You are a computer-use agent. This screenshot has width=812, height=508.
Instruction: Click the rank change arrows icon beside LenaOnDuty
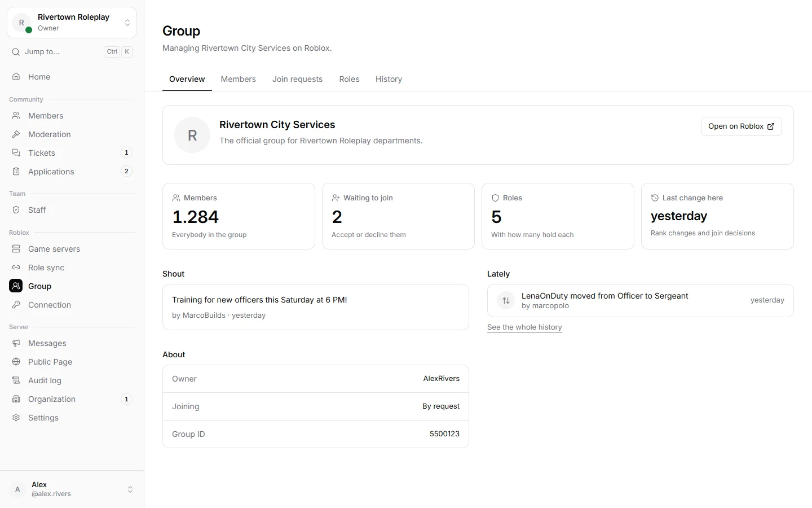[506, 301]
